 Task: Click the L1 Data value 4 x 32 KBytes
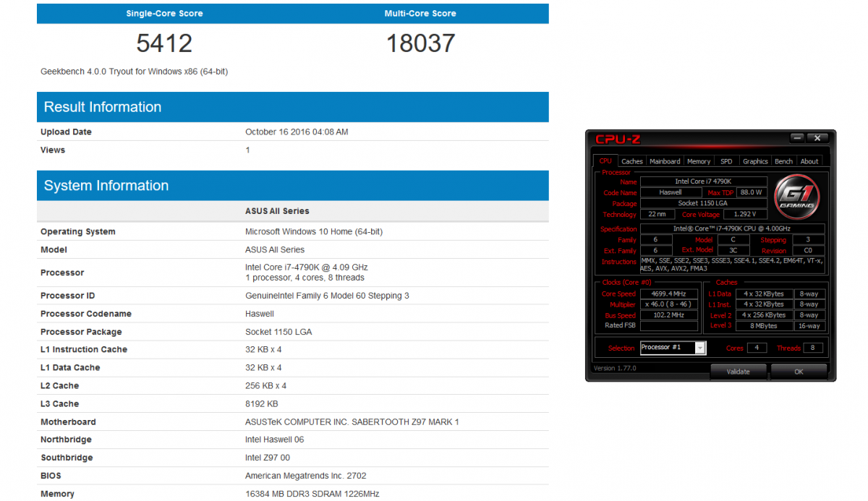tap(764, 294)
